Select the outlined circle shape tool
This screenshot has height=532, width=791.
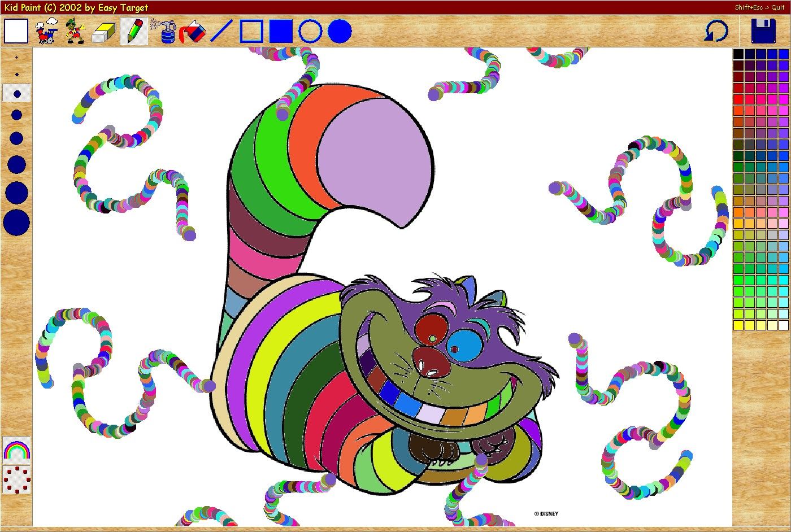(x=310, y=31)
